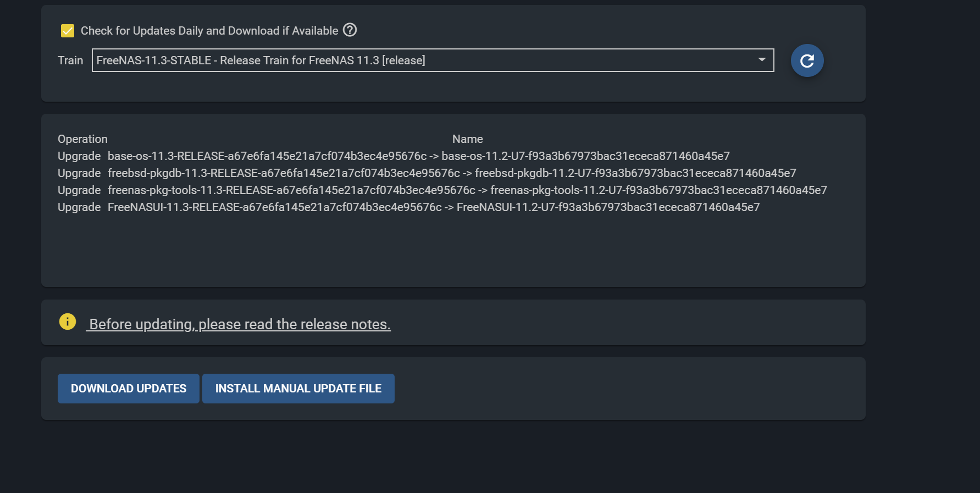The width and height of the screenshot is (980, 493).
Task: Open the Train dropdown arrow
Action: pos(761,59)
